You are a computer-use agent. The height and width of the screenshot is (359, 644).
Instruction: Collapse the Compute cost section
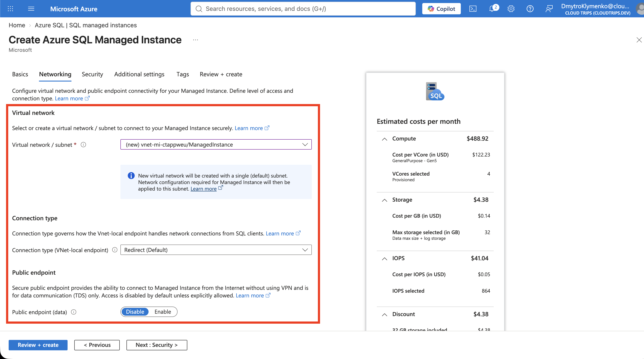pyautogui.click(x=385, y=139)
